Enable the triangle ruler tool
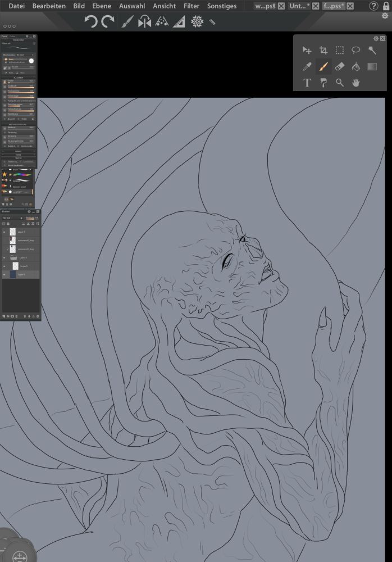The image size is (392, 562). pos(179,22)
